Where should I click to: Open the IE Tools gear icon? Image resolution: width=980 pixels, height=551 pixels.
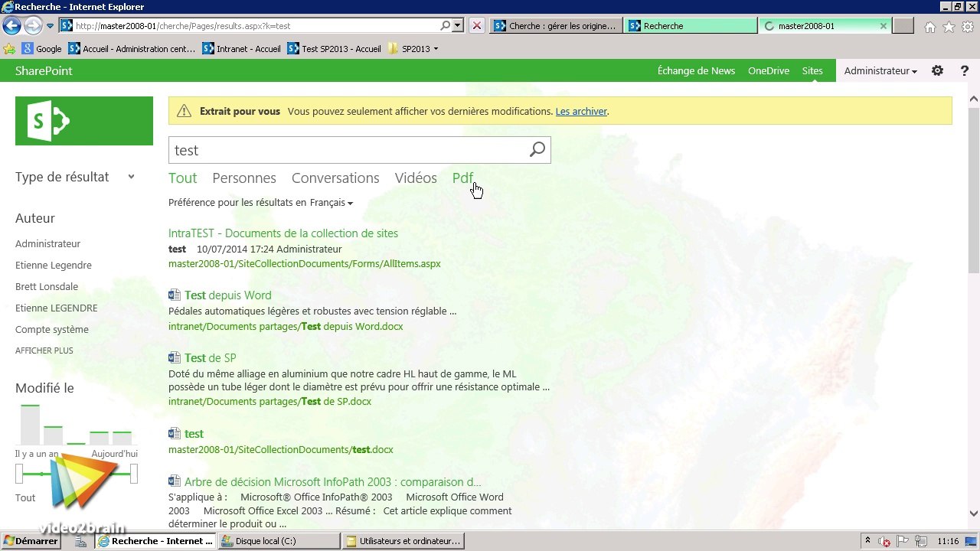click(x=969, y=27)
